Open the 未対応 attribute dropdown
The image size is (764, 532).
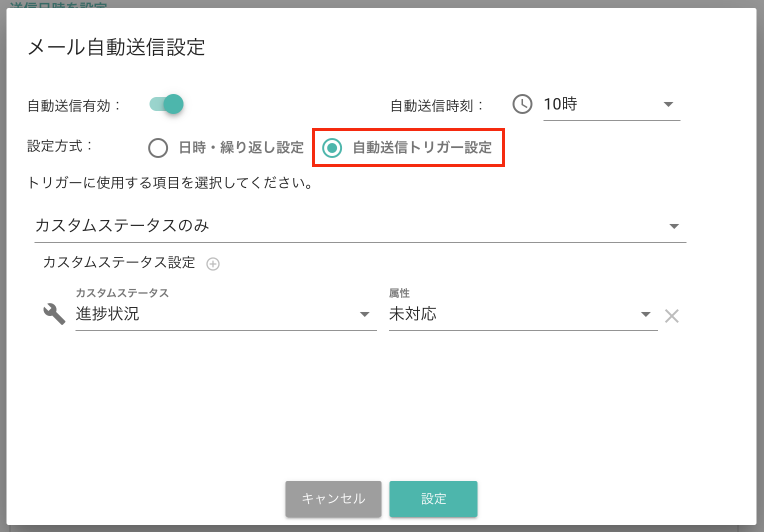[x=523, y=314]
